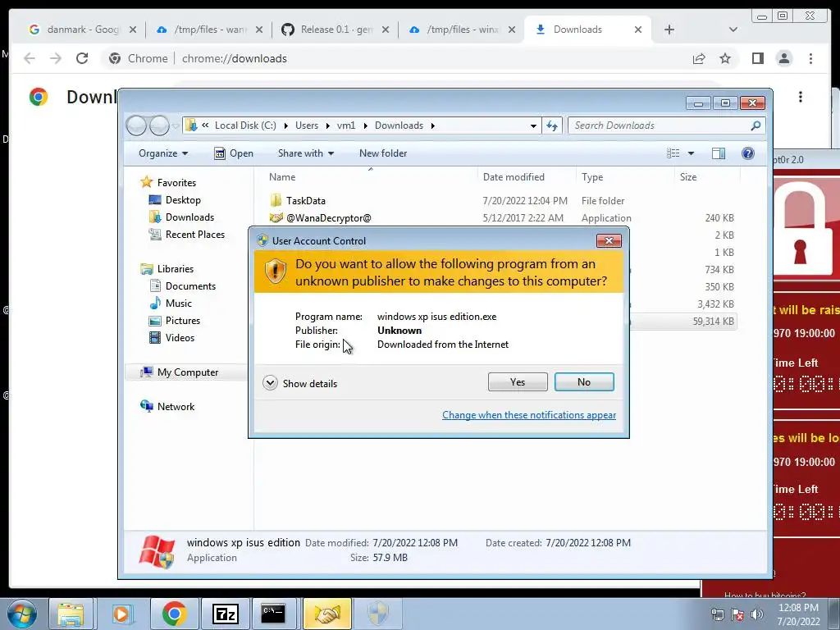840x630 pixels.
Task: Open the Share with dropdown
Action: click(x=306, y=153)
